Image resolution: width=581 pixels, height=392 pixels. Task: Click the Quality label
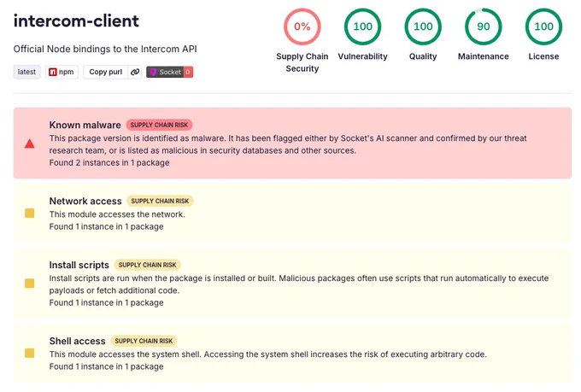coord(423,56)
